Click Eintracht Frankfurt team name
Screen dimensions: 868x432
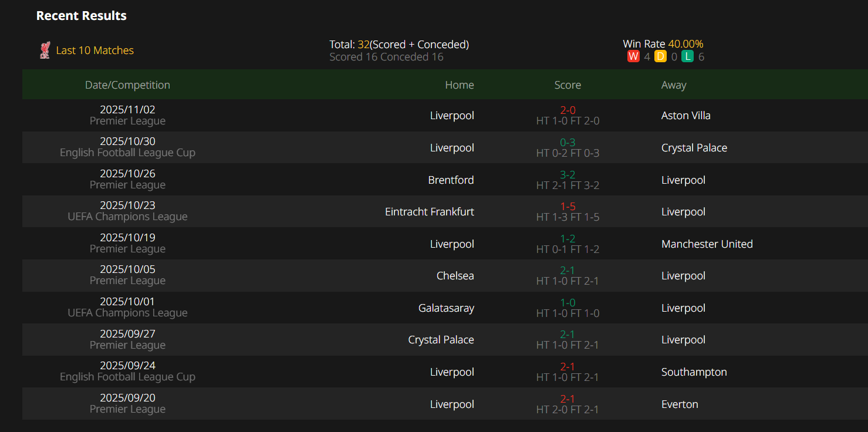(429, 212)
